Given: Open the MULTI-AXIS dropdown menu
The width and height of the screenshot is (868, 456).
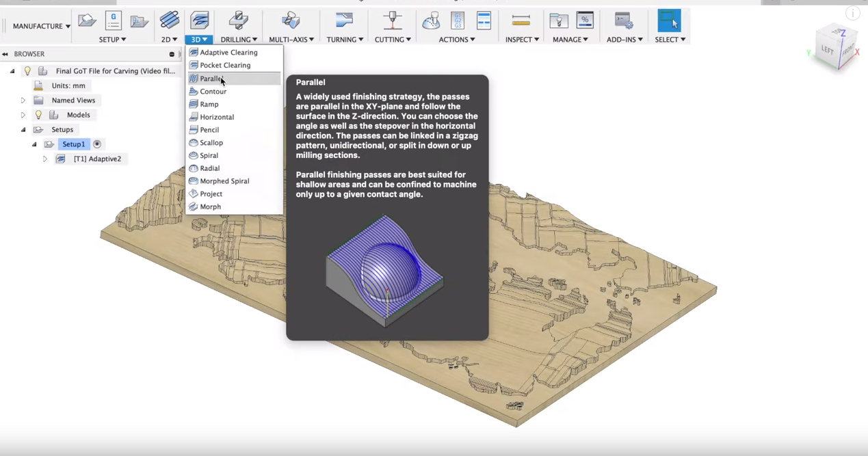Looking at the screenshot, I should pos(291,40).
